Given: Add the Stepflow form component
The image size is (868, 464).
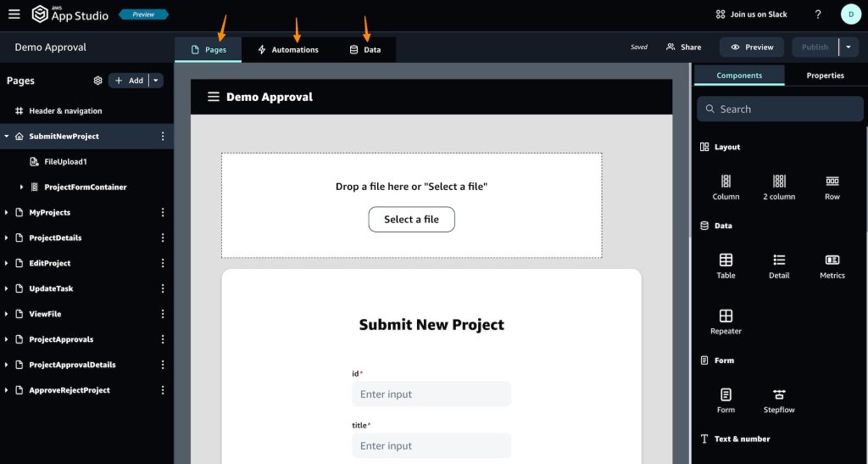Looking at the screenshot, I should click(779, 400).
